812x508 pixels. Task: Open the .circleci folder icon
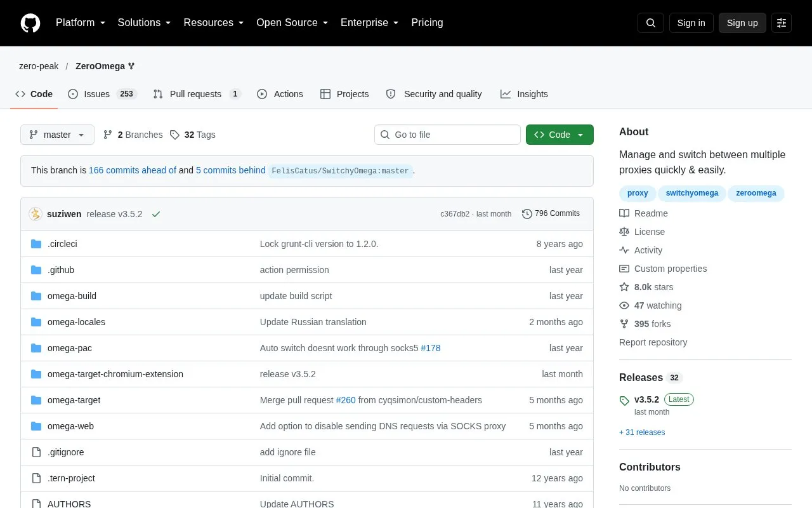(36, 244)
